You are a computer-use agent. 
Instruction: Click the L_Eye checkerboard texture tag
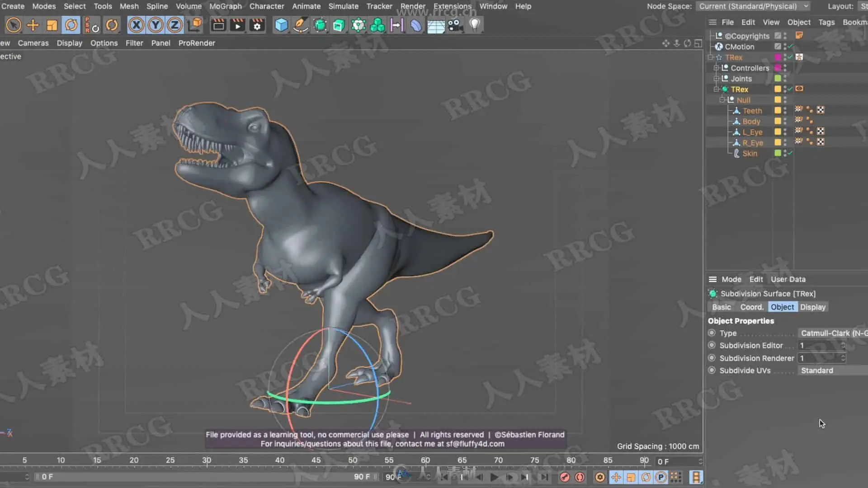pos(821,131)
